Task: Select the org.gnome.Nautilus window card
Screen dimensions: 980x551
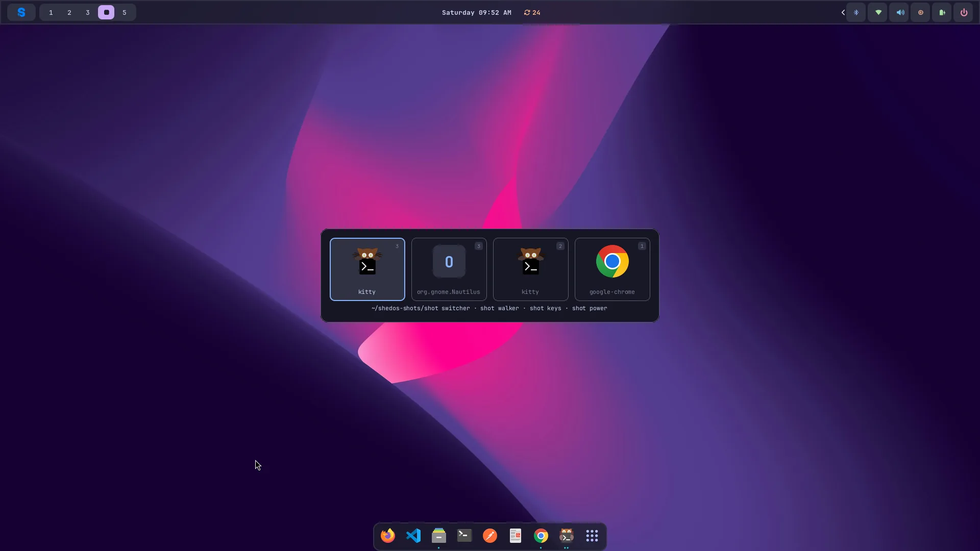Action: (449, 269)
